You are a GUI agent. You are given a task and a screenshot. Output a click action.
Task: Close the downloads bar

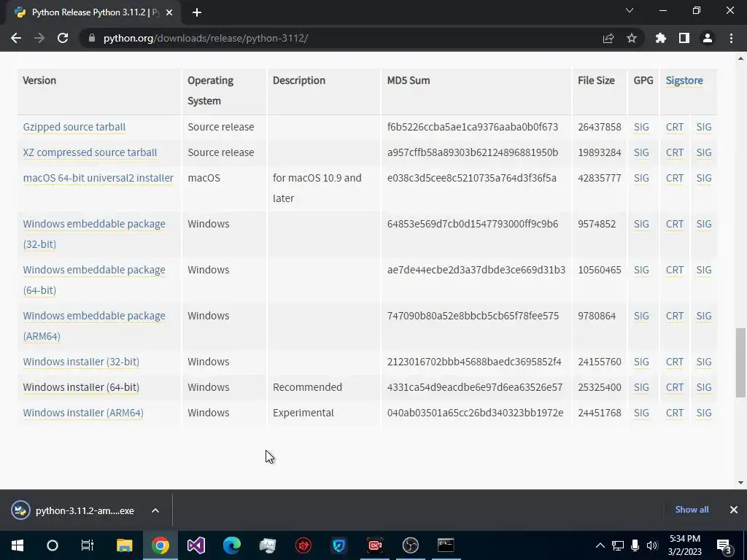pyautogui.click(x=734, y=510)
